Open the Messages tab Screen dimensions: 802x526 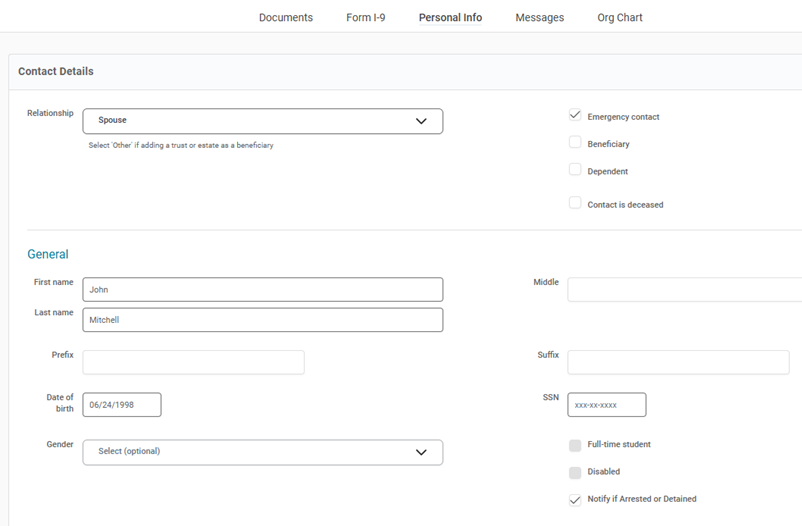click(539, 17)
